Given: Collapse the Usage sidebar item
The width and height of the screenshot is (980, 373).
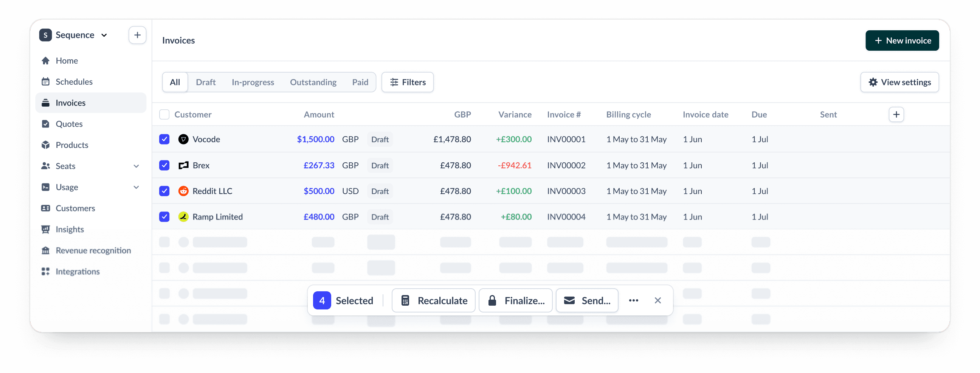Looking at the screenshot, I should [x=136, y=187].
